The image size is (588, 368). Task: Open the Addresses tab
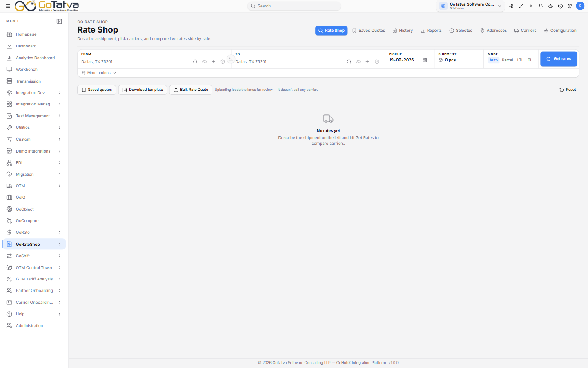pyautogui.click(x=494, y=31)
